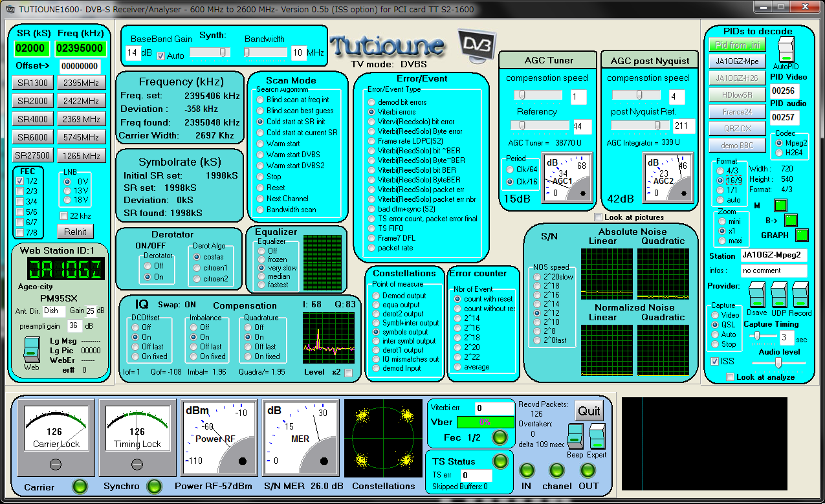Click the Offset 00000000 field
The image size is (825, 504).
pos(80,66)
